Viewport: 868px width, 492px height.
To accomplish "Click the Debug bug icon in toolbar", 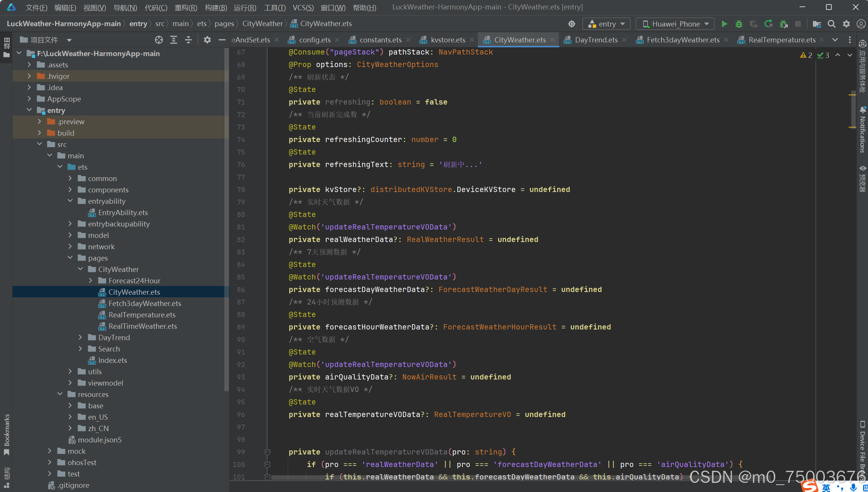I will point(739,24).
